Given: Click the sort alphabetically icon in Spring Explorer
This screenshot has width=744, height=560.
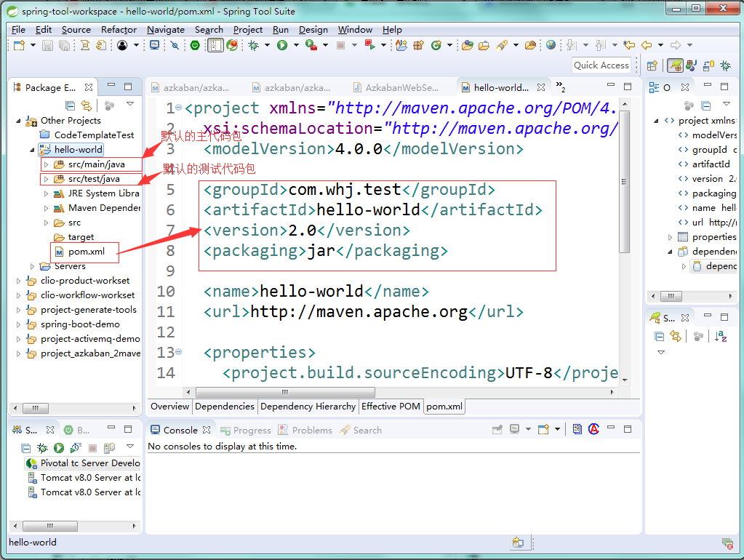Looking at the screenshot, I should pos(721,337).
